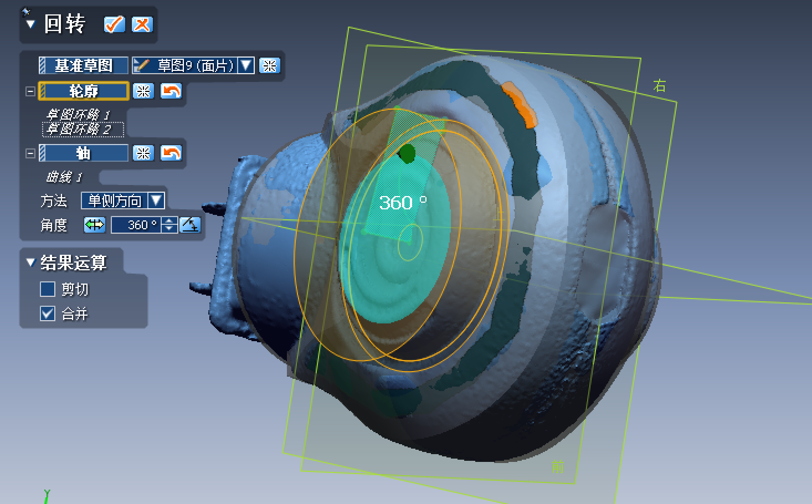The width and height of the screenshot is (812, 504).
Task: Collapse the 结果运算 section
Action: pos(31,263)
